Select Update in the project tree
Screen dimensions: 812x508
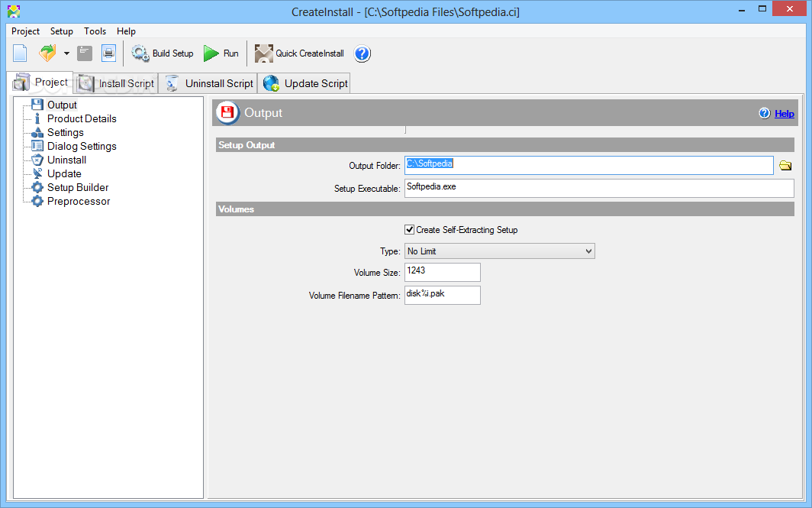pyautogui.click(x=64, y=173)
